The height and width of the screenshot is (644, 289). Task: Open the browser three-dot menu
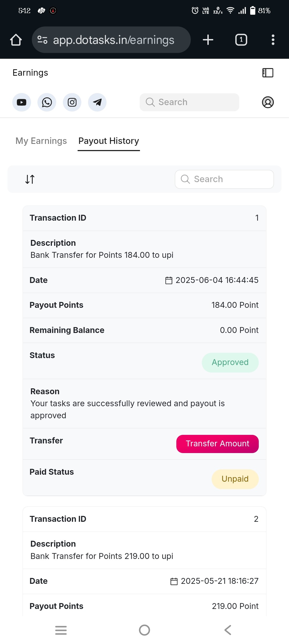tap(273, 40)
